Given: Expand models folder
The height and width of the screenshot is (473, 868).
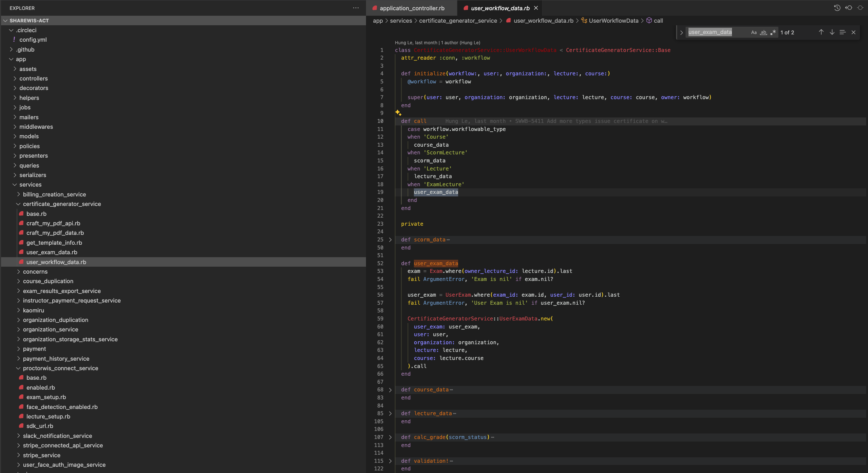Looking at the screenshot, I should [x=184, y=136].
